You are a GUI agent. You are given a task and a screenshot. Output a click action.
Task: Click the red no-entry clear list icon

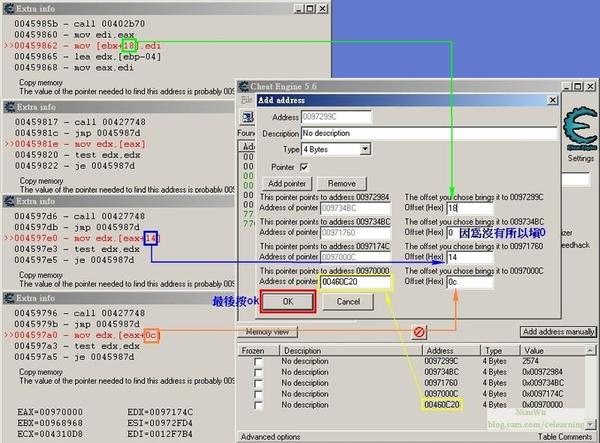click(419, 332)
